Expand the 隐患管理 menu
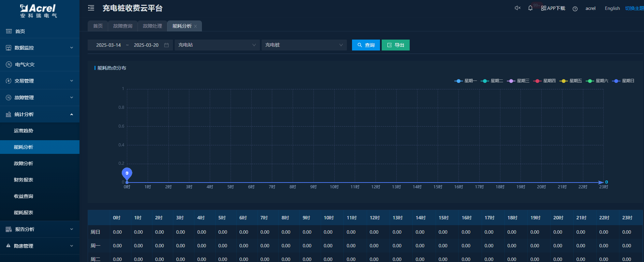Viewport: 644px width, 262px height. tap(72, 246)
